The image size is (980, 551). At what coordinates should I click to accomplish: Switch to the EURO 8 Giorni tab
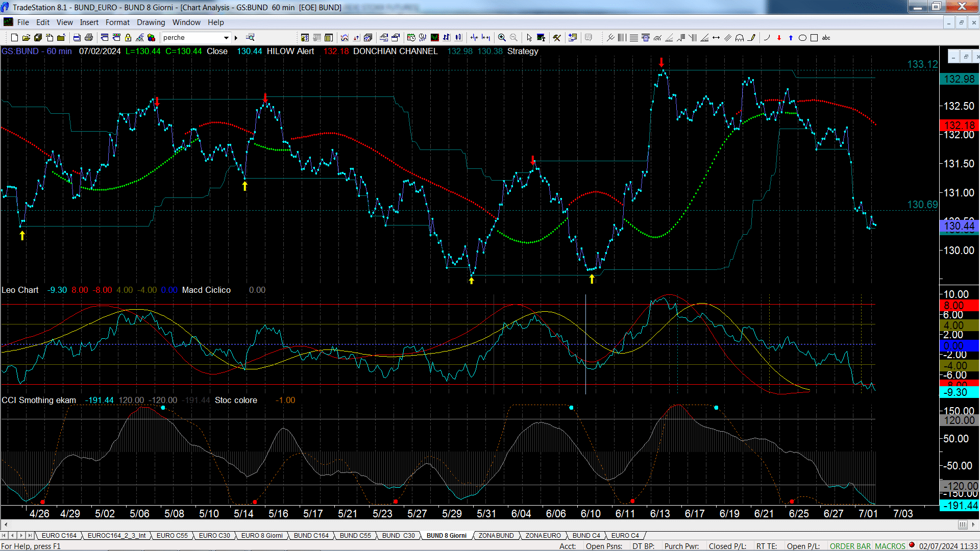coord(261,536)
